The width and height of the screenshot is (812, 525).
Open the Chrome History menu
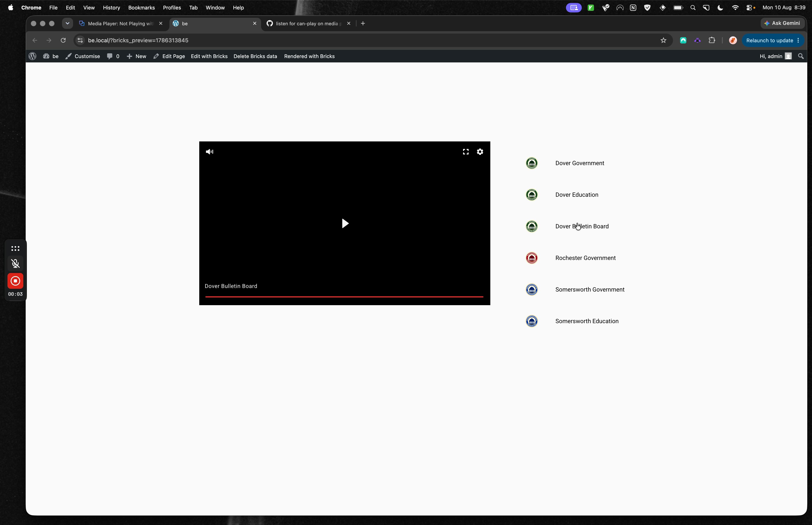coord(111,8)
